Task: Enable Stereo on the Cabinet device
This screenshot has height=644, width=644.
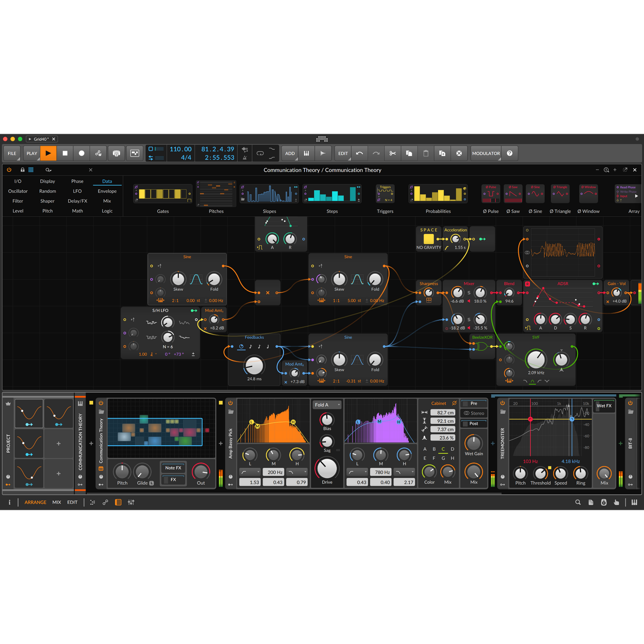Action: [474, 413]
